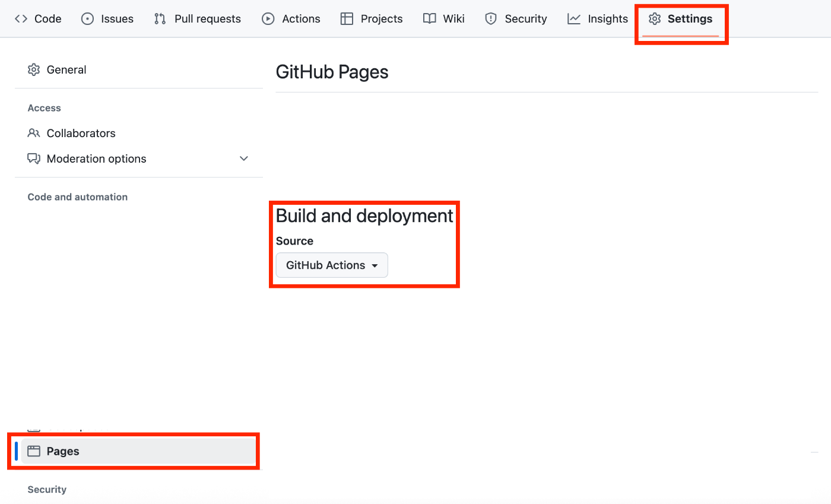Click the Code angle-brackets icon
The height and width of the screenshot is (504, 831).
click(x=21, y=19)
